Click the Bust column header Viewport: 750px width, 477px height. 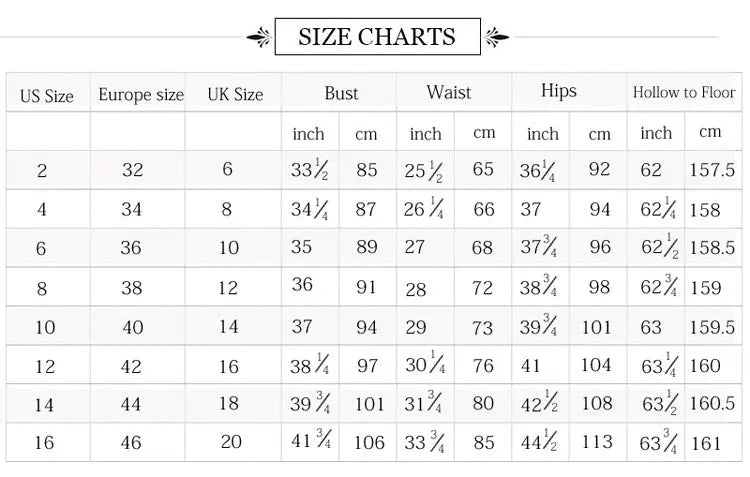pos(341,93)
